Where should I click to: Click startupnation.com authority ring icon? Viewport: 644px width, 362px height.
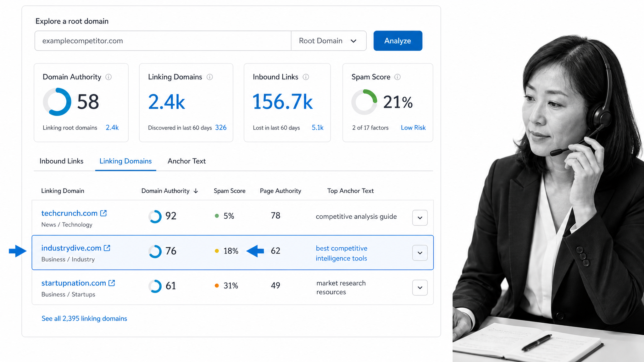pos(155,286)
